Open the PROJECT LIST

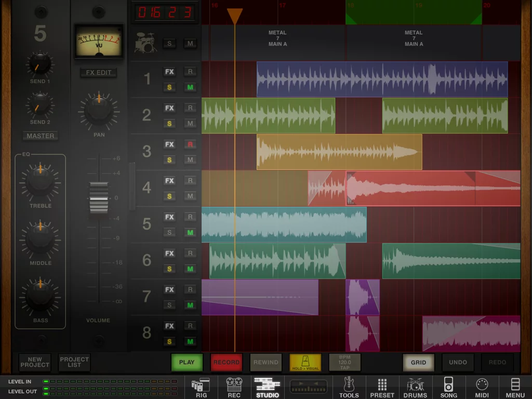74,363
